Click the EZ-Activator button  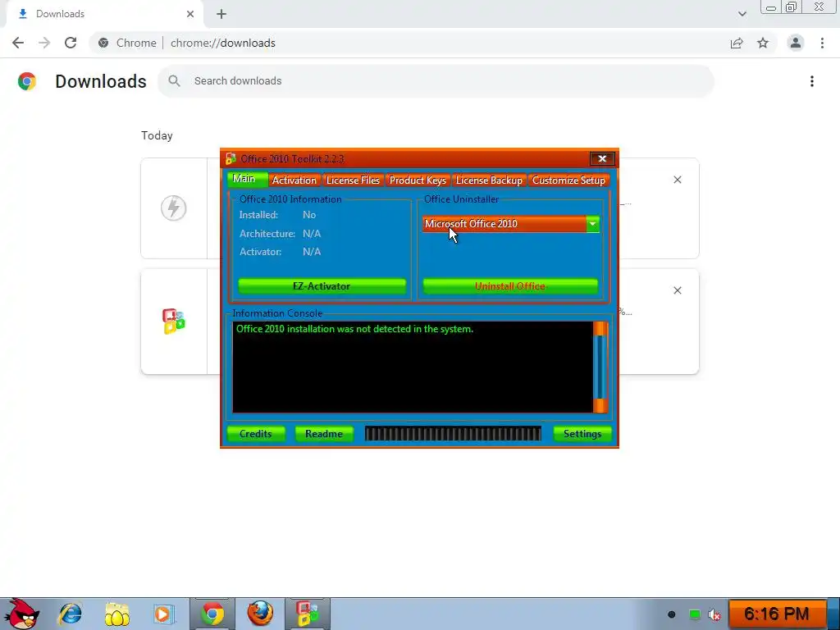click(x=322, y=286)
